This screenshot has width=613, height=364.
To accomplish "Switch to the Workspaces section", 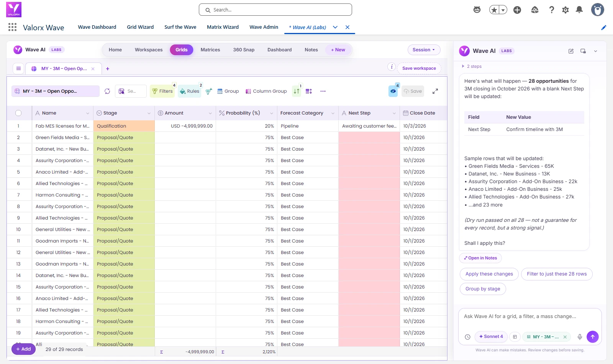I will pyautogui.click(x=149, y=50).
